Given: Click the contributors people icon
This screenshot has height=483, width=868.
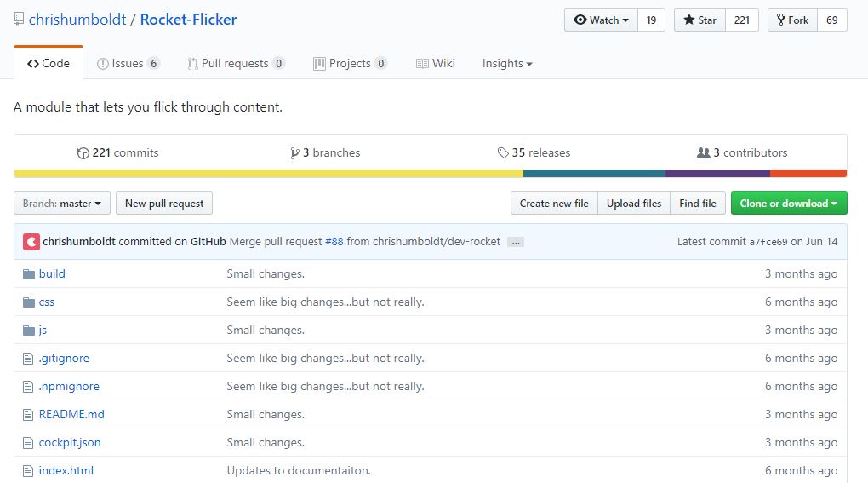Looking at the screenshot, I should pyautogui.click(x=703, y=152).
